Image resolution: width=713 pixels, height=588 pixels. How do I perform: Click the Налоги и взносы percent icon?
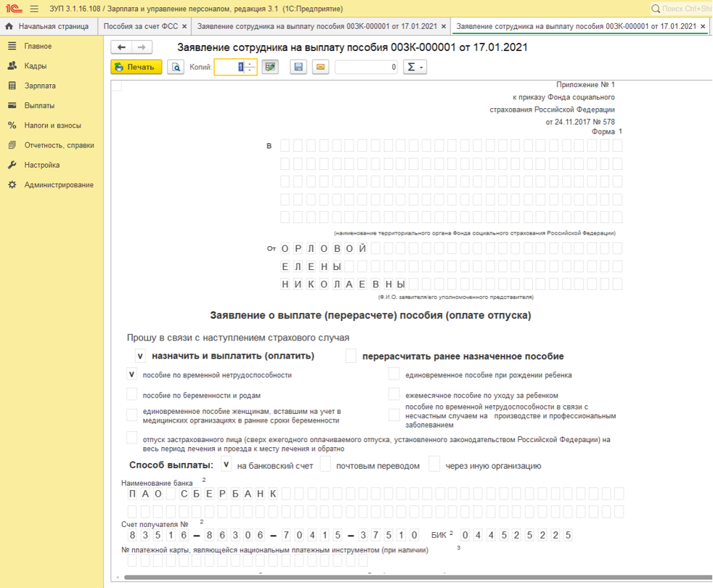coord(12,125)
